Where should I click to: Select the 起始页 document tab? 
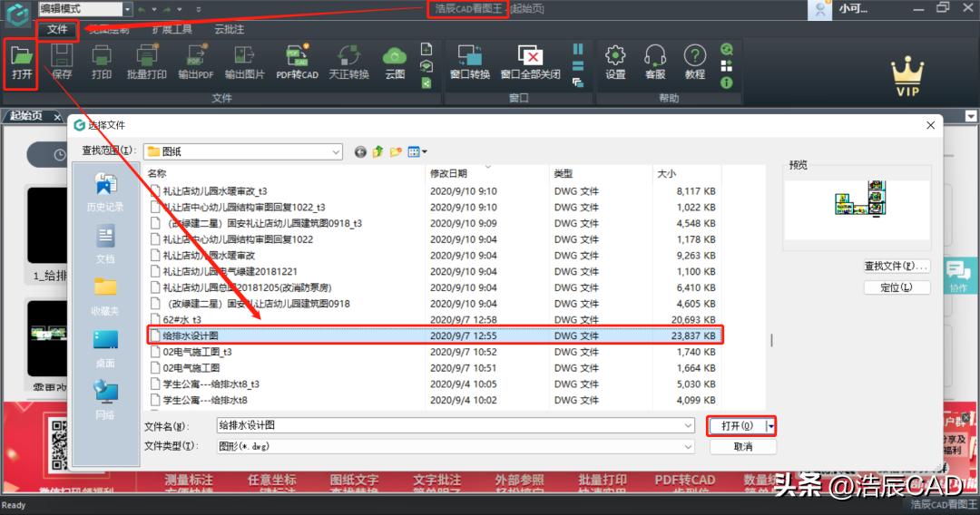pyautogui.click(x=26, y=116)
